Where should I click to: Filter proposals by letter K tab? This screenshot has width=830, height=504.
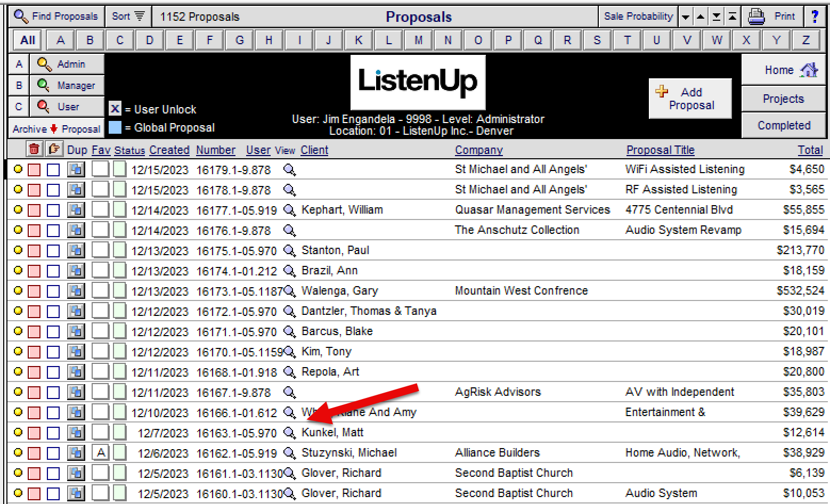tap(359, 40)
